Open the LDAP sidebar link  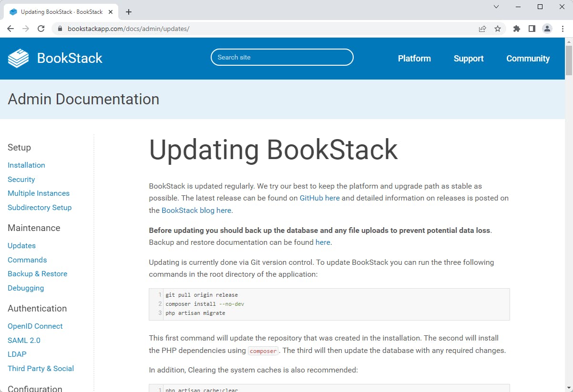click(17, 354)
